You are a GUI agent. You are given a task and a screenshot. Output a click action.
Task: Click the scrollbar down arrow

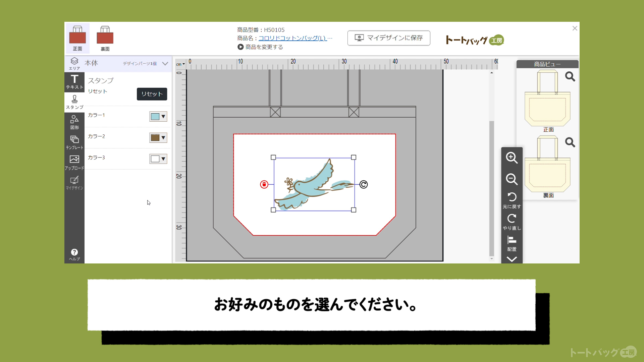tap(492, 259)
